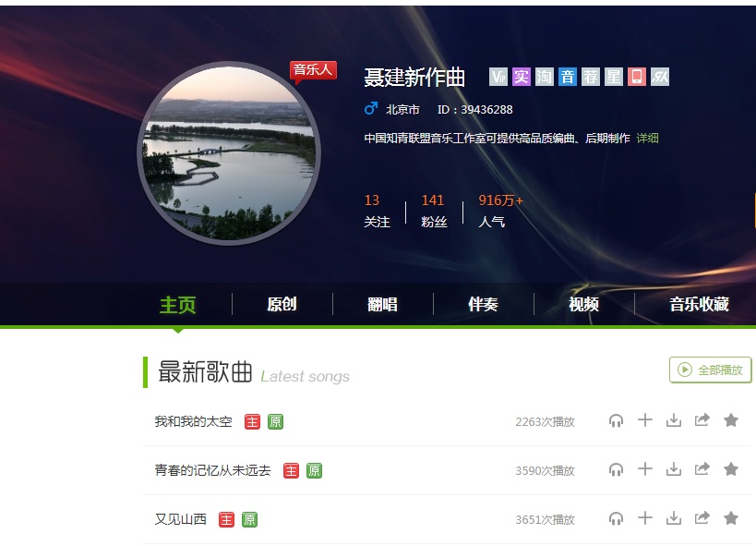Click the blue 音 badge icon
The image size is (756, 546).
[568, 77]
